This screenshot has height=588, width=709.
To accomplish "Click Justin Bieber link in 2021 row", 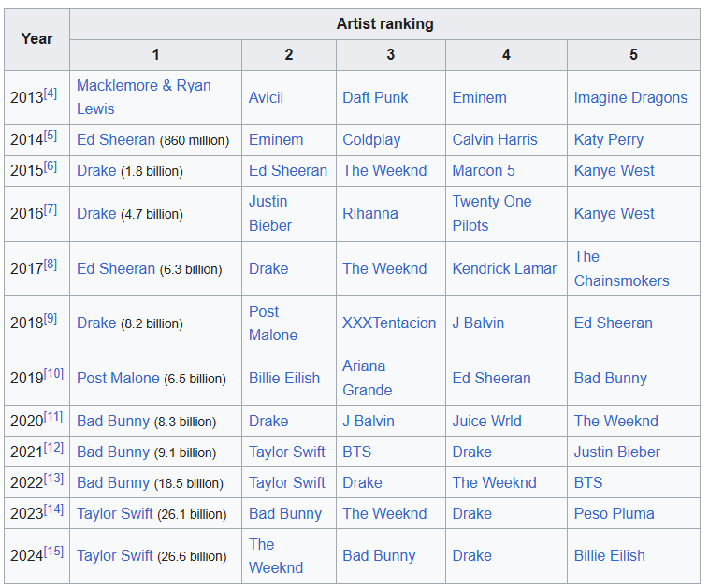I will [616, 452].
